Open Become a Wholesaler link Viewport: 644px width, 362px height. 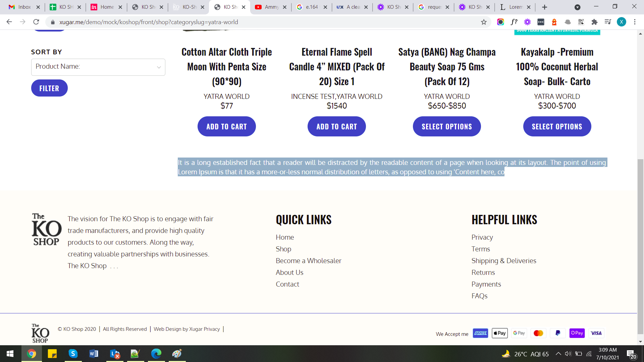309,261
